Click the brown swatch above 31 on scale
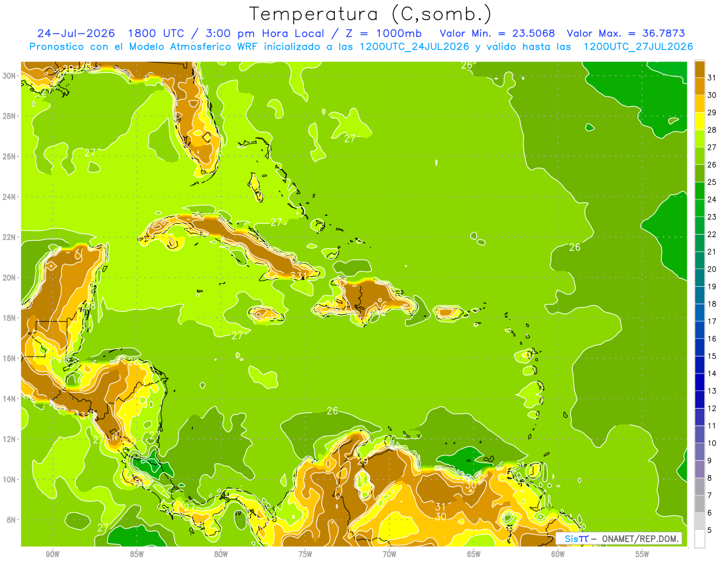The image size is (728, 562). click(x=699, y=69)
